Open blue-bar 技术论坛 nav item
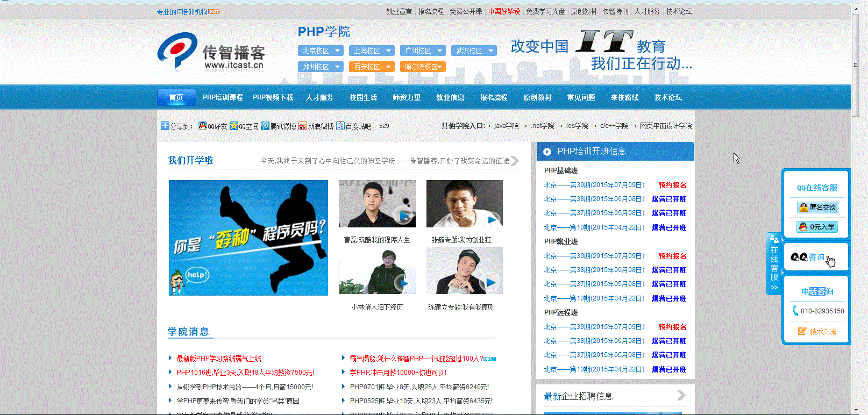The height and width of the screenshot is (415, 868). coord(668,97)
